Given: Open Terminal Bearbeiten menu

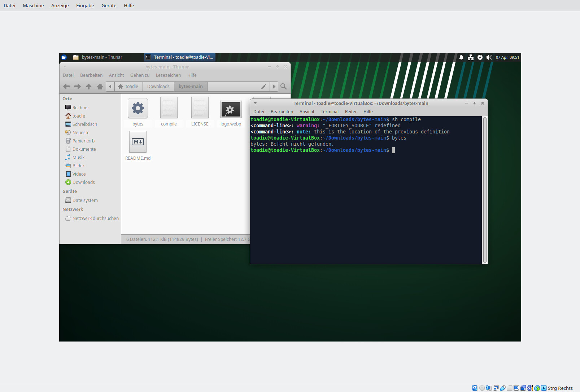Looking at the screenshot, I should [x=282, y=111].
